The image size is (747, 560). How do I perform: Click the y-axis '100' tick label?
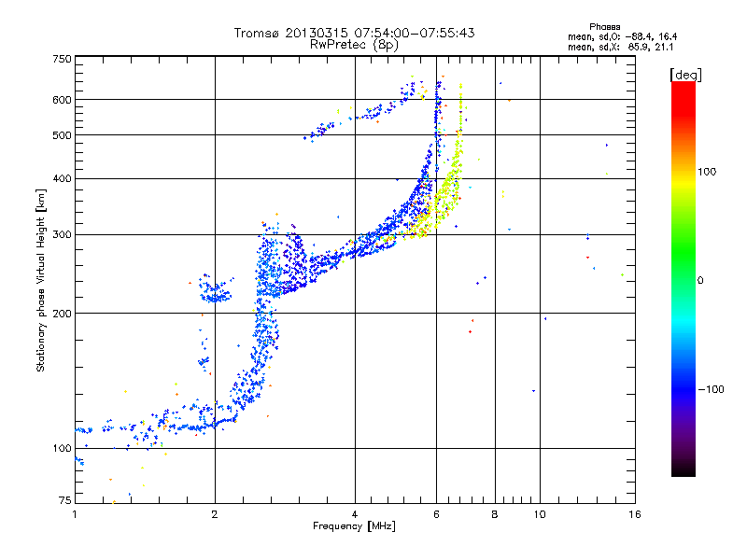62,448
